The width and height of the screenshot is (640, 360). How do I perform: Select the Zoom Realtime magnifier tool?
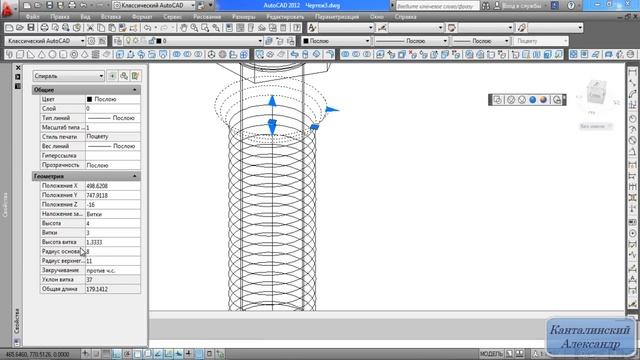tap(194, 28)
